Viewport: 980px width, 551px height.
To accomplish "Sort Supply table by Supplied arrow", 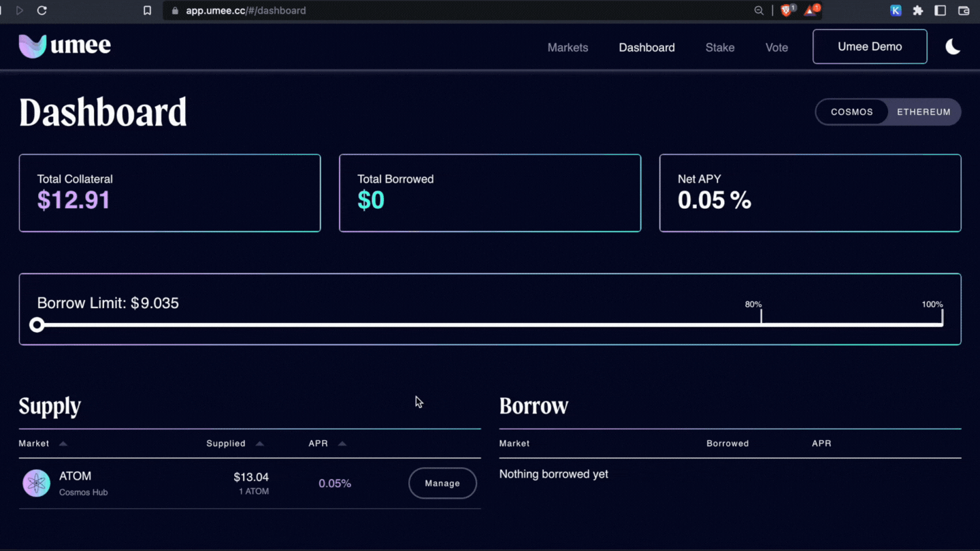I will [x=259, y=444].
